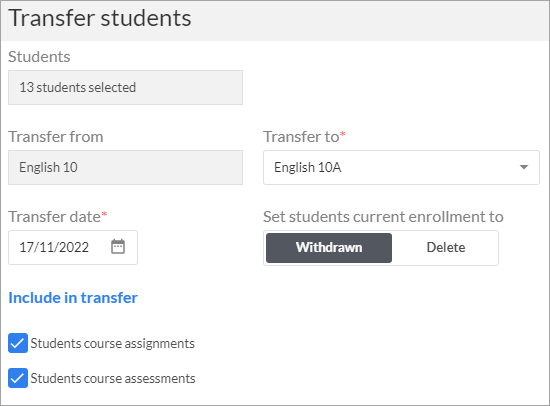Select English 10A combo box
Screen dimensions: 550x406
[x=401, y=167]
